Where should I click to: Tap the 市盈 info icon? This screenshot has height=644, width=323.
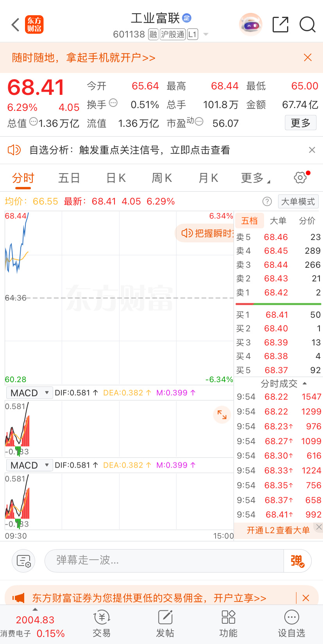199,121
